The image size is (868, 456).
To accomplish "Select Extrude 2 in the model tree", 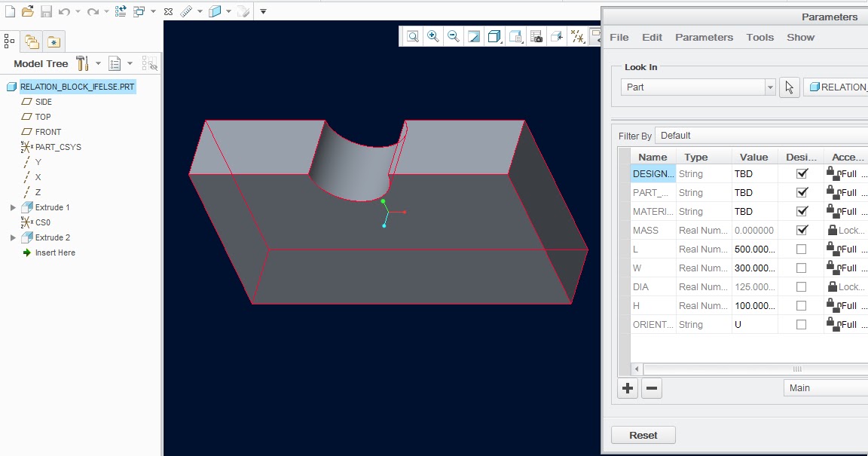I will pos(51,237).
